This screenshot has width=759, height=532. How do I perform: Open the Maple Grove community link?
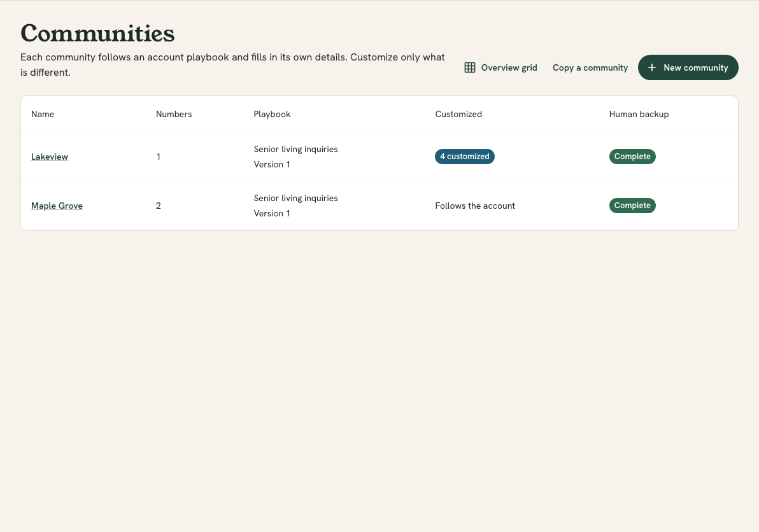(x=57, y=206)
